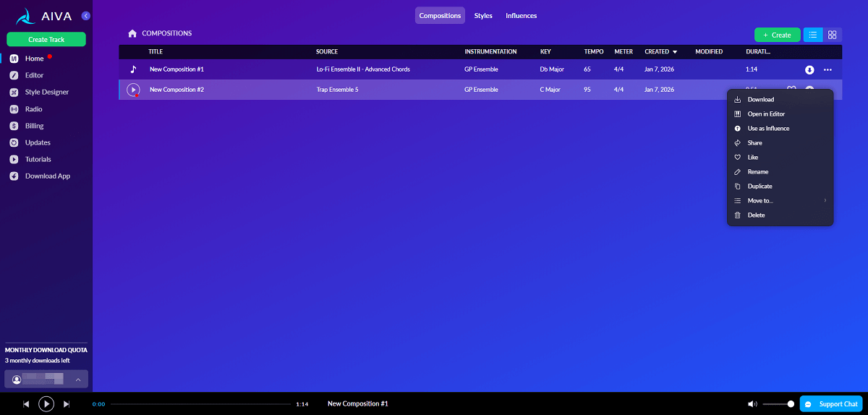Switch to list view layout
Viewport: 868px width, 415px height.
(x=813, y=35)
